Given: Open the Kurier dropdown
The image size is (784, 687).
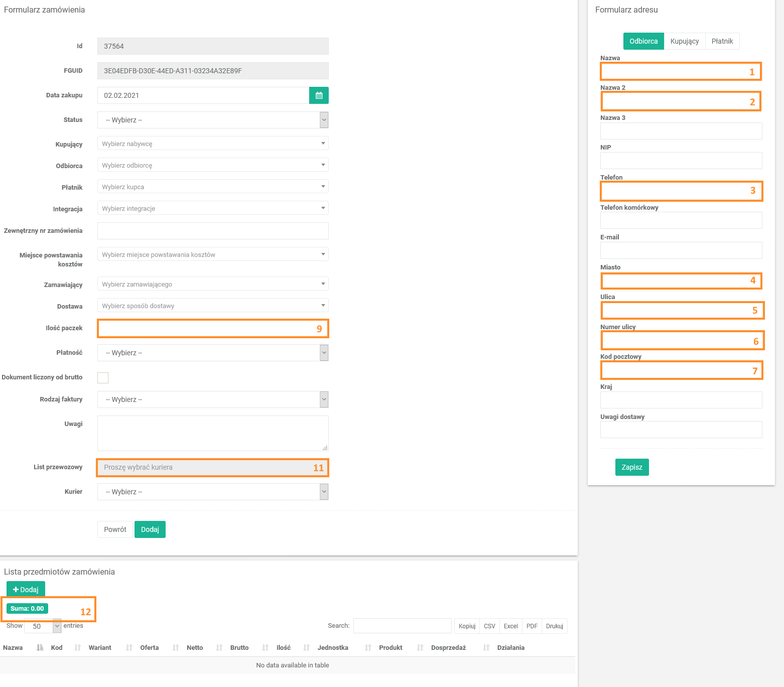Looking at the screenshot, I should pyautogui.click(x=213, y=492).
